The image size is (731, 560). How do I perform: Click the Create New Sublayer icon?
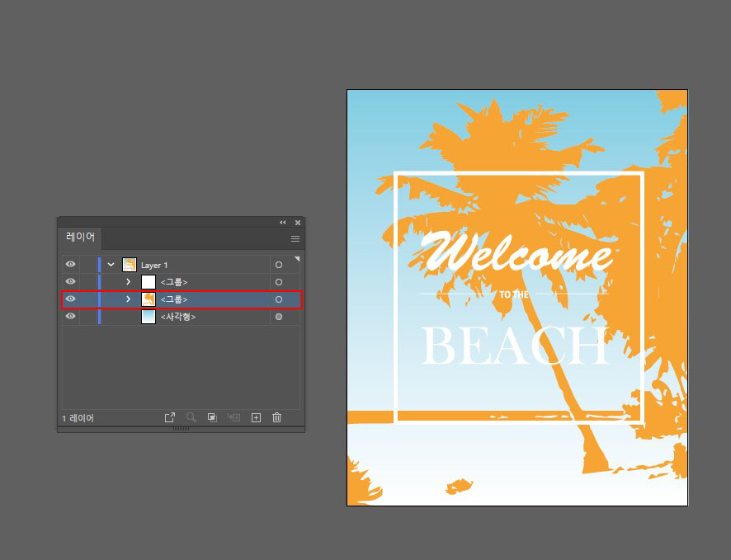[x=233, y=417]
